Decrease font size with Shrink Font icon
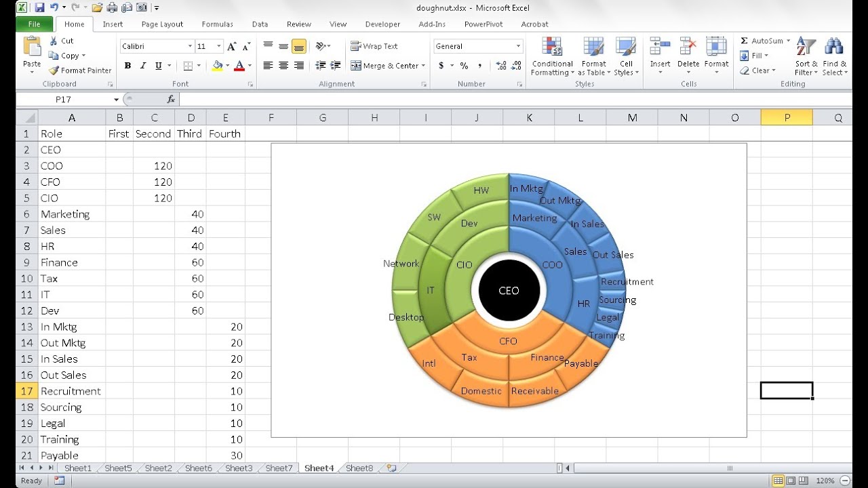Screen dimensions: 868x488 [245, 46]
